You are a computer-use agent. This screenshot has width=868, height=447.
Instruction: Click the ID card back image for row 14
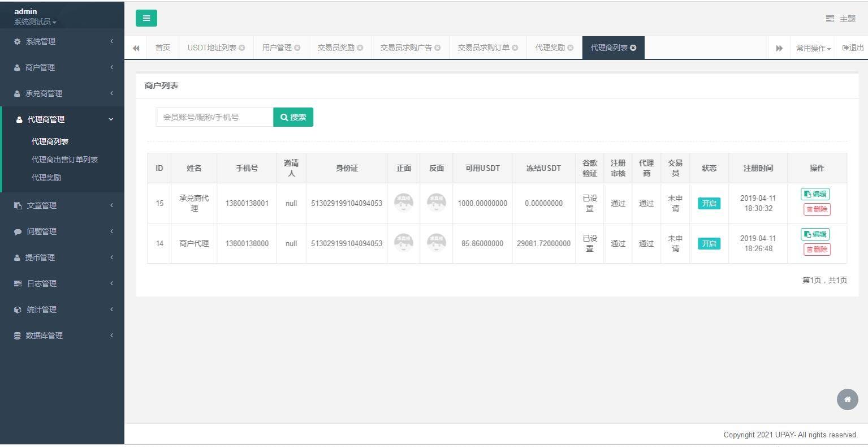(436, 243)
